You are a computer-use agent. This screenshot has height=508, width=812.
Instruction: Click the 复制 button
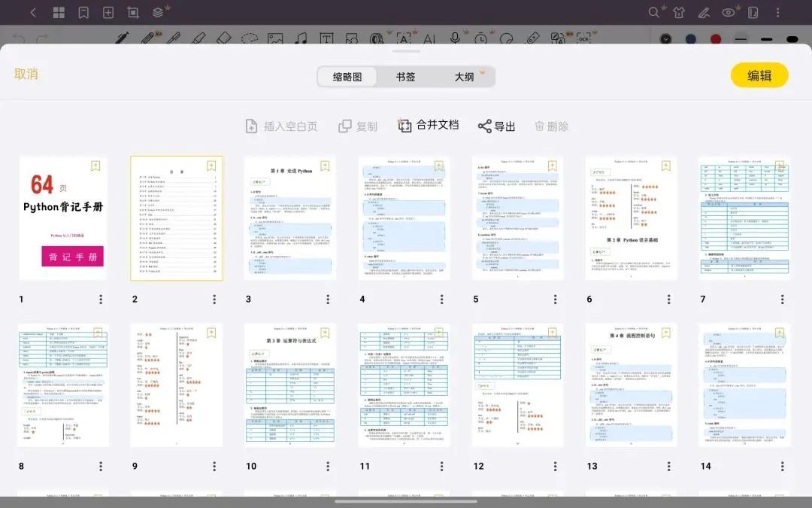358,126
